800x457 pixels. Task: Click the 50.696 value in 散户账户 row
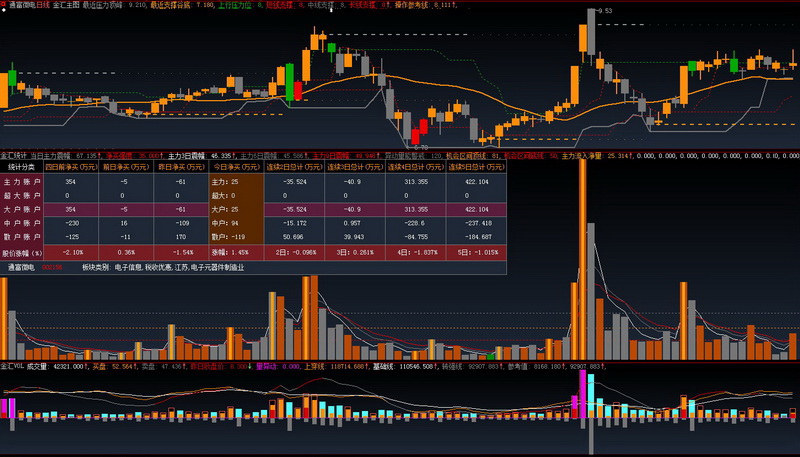294,237
